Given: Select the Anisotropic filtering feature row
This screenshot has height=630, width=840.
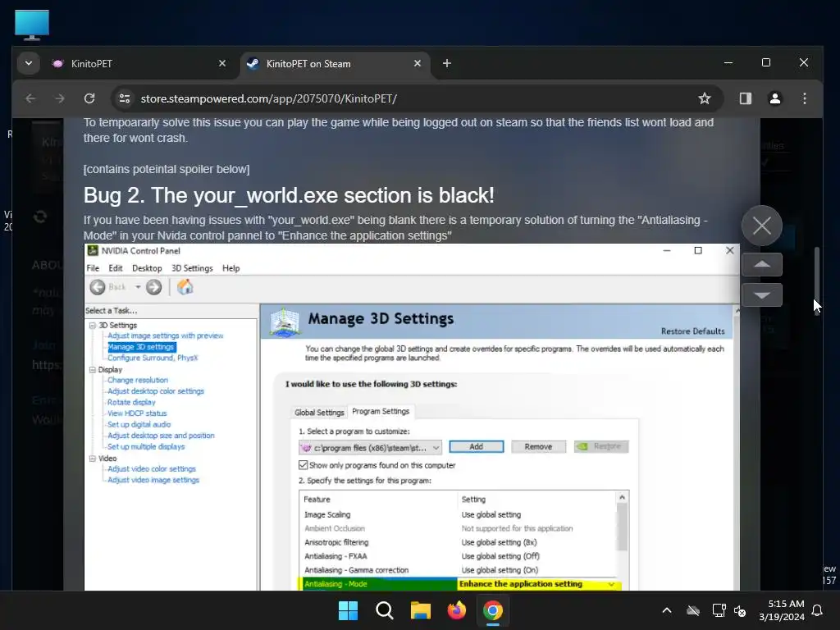Looking at the screenshot, I should pos(459,543).
